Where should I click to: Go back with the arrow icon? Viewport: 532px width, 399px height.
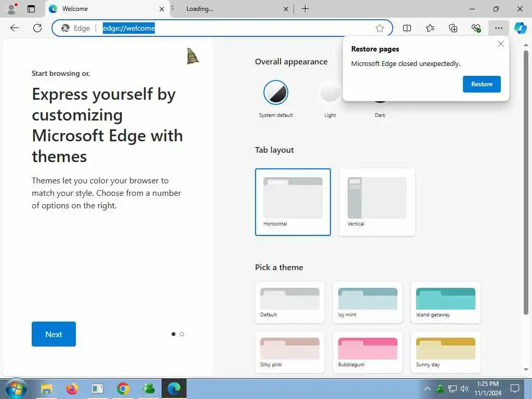(x=15, y=28)
